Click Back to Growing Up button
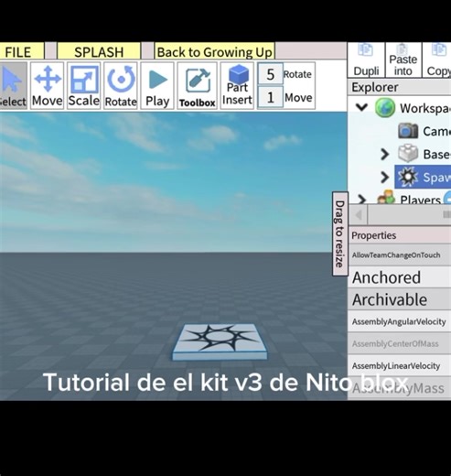451x476 pixels. [215, 51]
